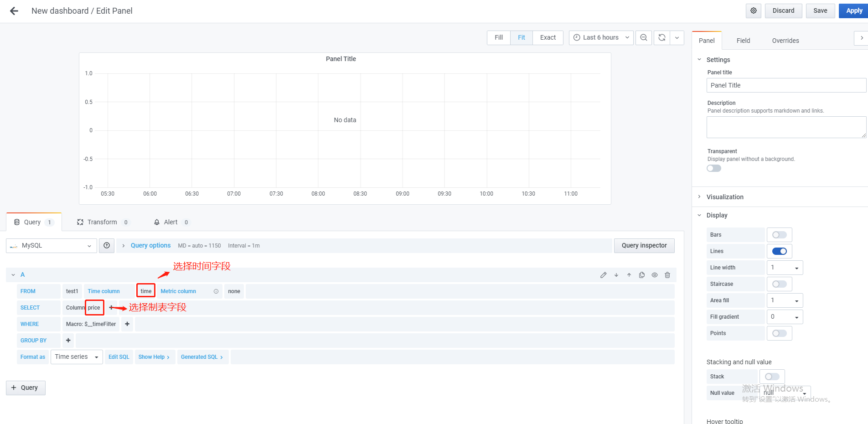Open the Line width dropdown

(785, 268)
